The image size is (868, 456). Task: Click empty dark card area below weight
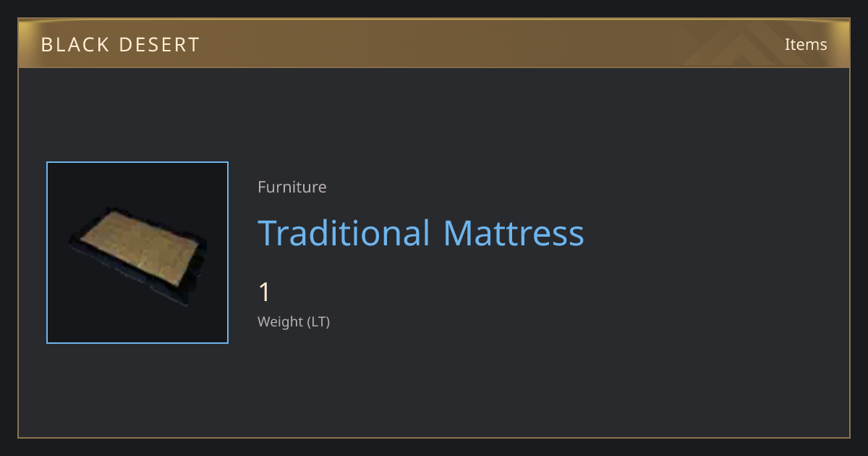[x=434, y=384]
